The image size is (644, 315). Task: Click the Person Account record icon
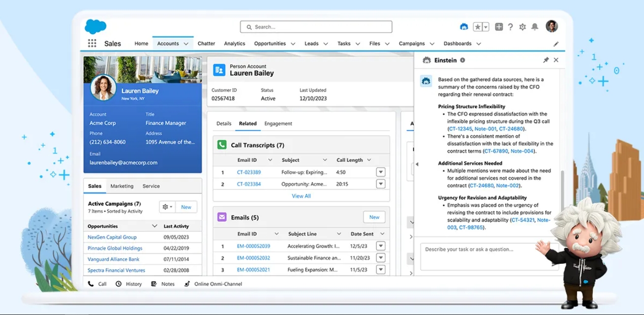(x=219, y=70)
